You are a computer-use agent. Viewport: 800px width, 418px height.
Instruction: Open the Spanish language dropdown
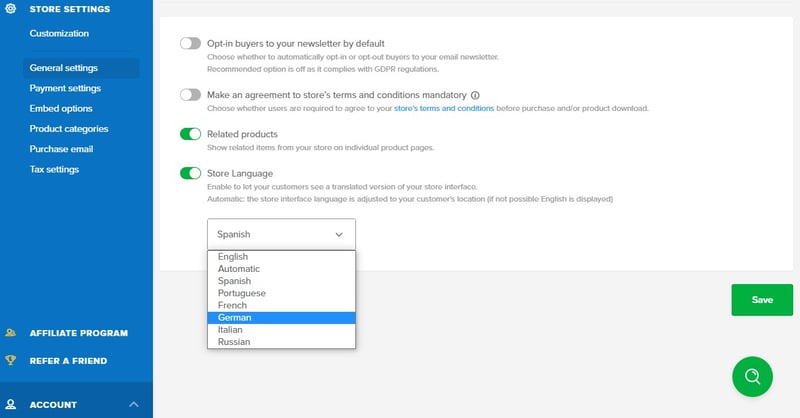click(281, 234)
